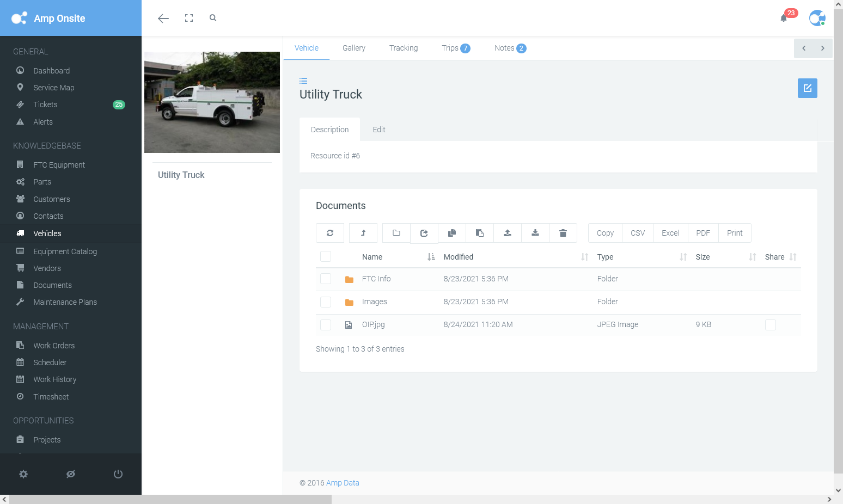The width and height of the screenshot is (843, 504).
Task: Click the Amp Onsite logo
Action: (x=49, y=18)
